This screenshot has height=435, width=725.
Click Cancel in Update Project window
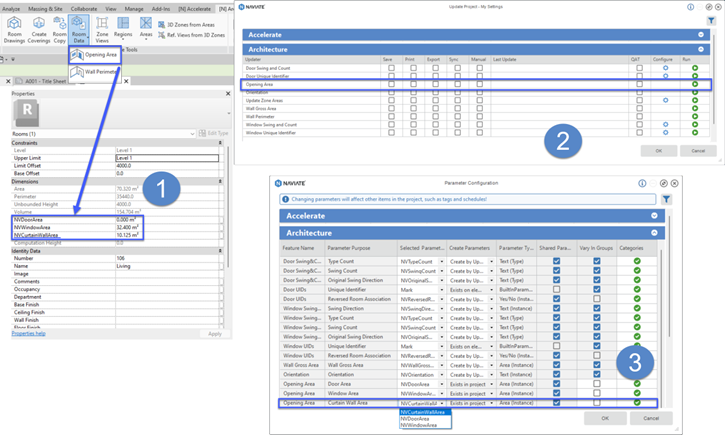coord(698,151)
